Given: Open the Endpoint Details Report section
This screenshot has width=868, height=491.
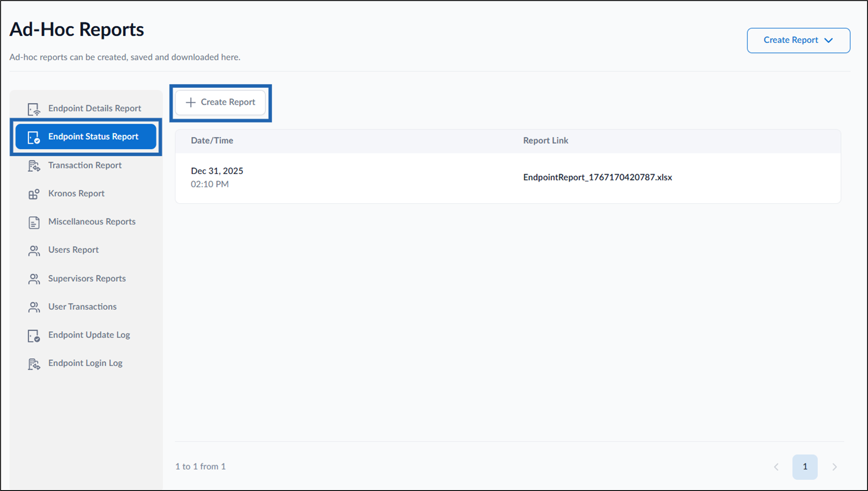Looking at the screenshot, I should click(x=86, y=108).
